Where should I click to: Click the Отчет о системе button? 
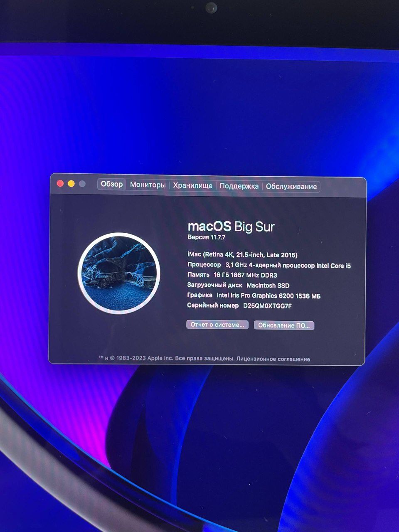click(217, 325)
